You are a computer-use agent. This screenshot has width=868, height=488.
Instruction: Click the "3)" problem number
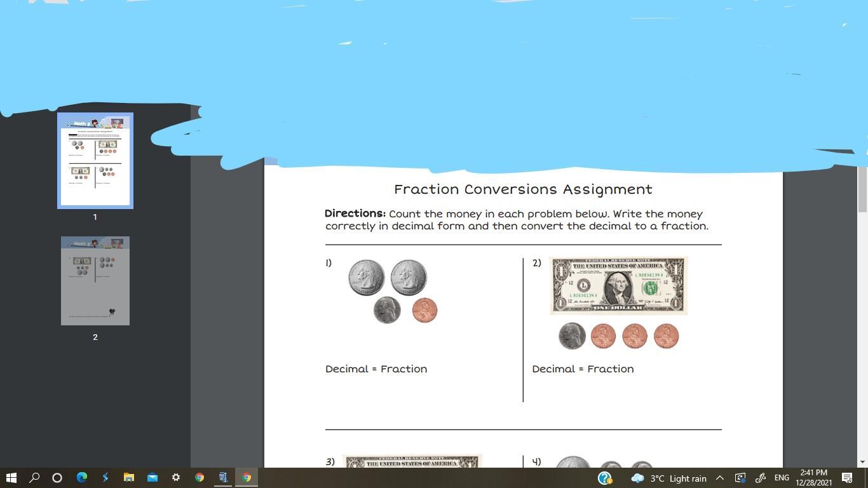point(330,462)
